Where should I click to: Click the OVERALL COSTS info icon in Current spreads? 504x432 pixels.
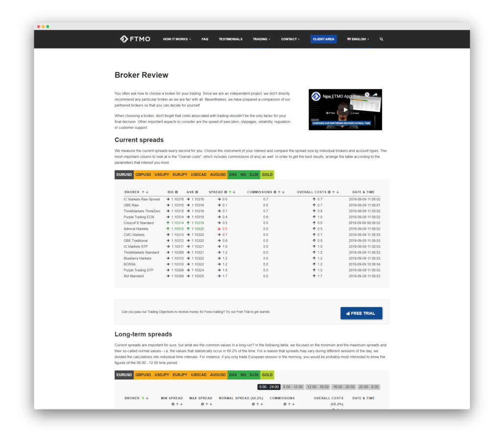pos(329,192)
